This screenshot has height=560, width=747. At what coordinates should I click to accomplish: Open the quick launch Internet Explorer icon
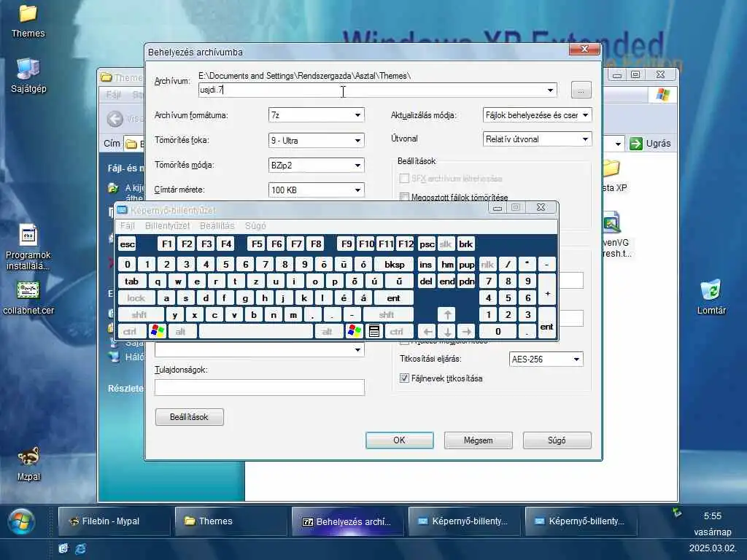(x=80, y=548)
